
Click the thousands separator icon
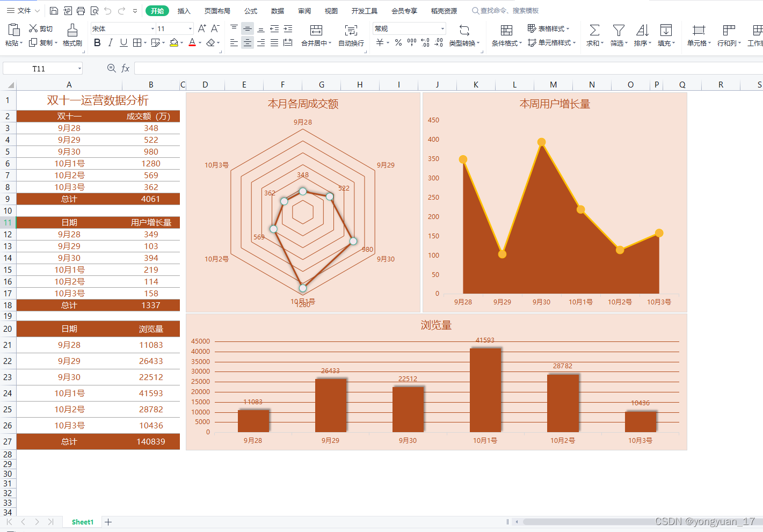click(x=412, y=42)
